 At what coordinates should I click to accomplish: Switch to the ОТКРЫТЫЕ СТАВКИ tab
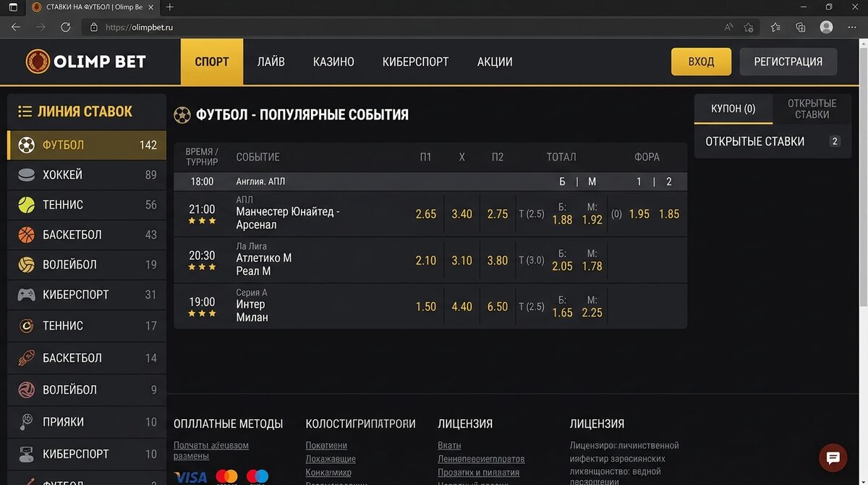[812, 109]
